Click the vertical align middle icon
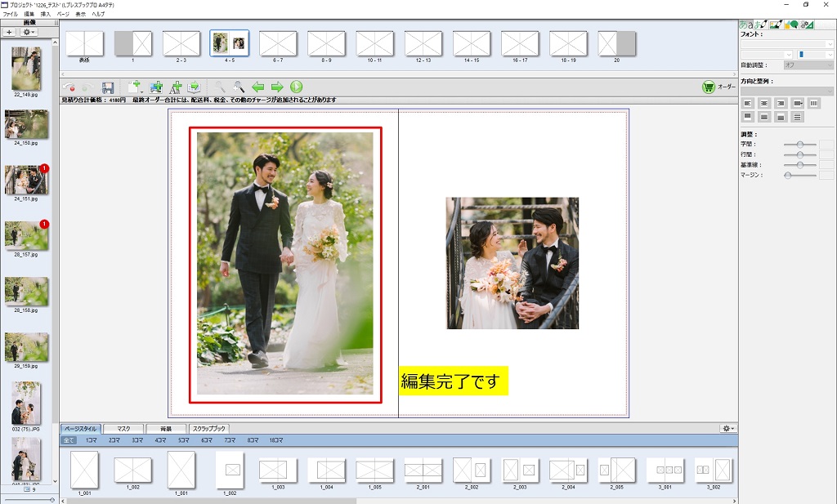This screenshot has height=504, width=837. click(764, 117)
